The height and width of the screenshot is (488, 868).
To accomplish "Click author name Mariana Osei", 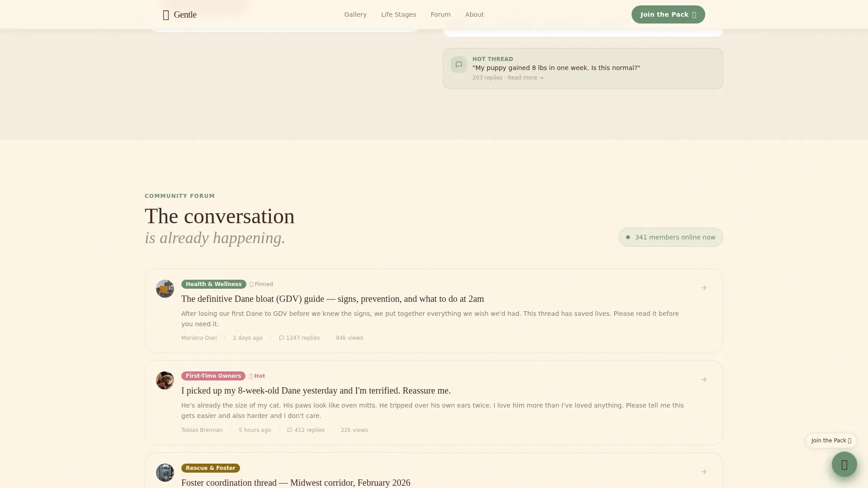I will pyautogui.click(x=199, y=338).
